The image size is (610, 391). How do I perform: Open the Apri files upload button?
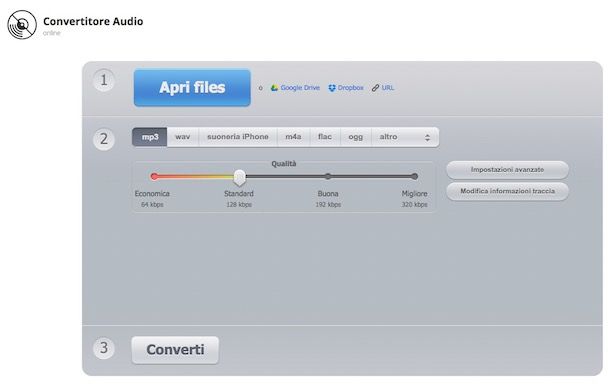coord(192,88)
